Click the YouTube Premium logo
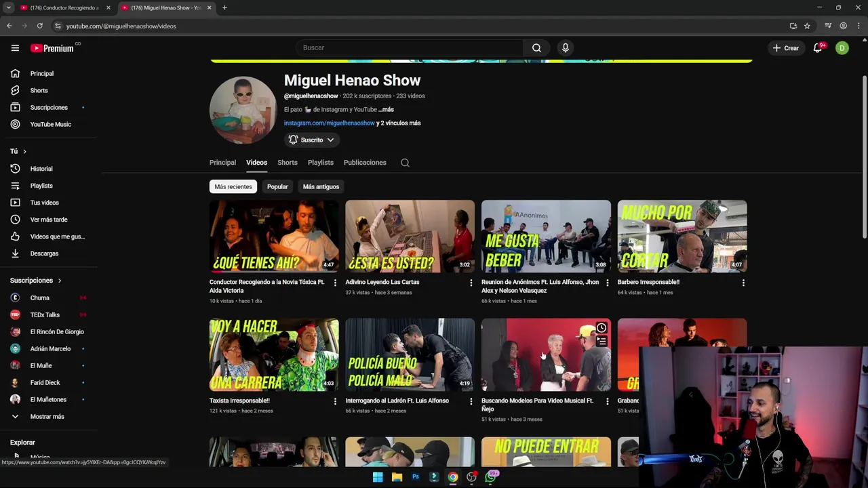The height and width of the screenshot is (488, 868). click(52, 48)
